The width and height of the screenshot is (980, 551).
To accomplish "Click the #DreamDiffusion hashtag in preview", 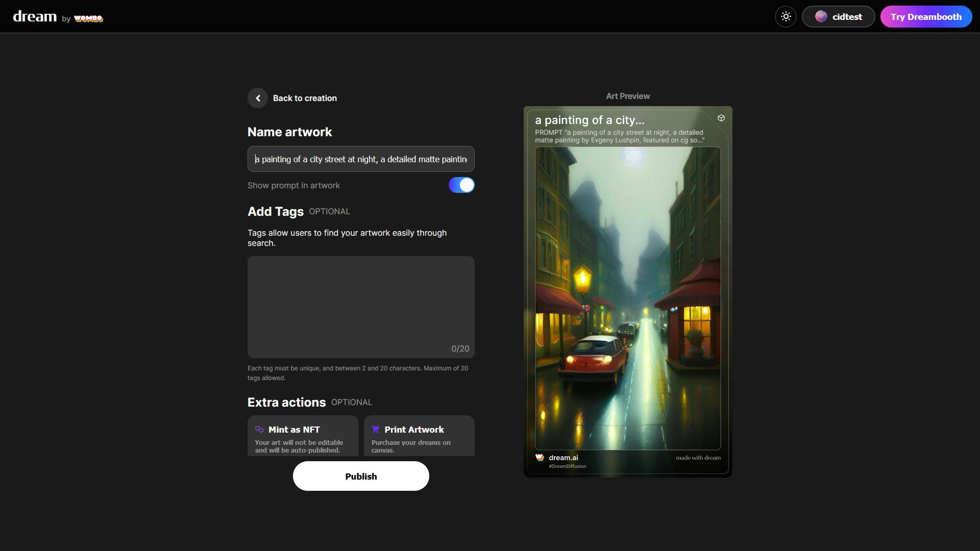I will point(567,466).
